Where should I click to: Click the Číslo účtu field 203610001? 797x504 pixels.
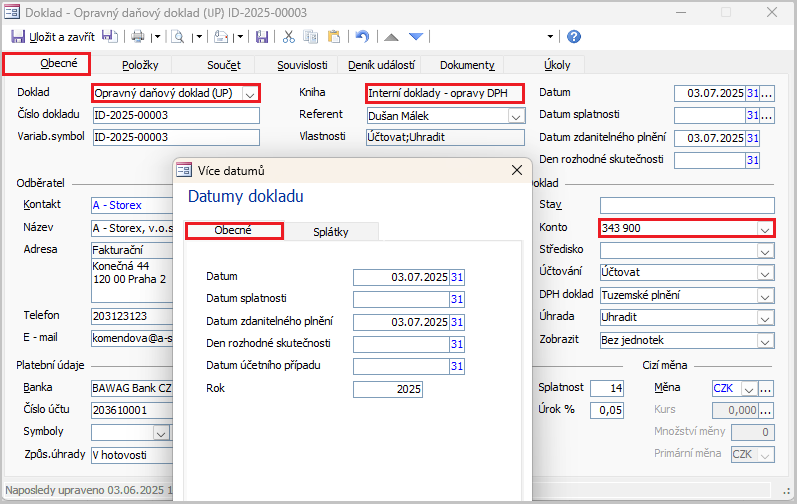point(132,410)
